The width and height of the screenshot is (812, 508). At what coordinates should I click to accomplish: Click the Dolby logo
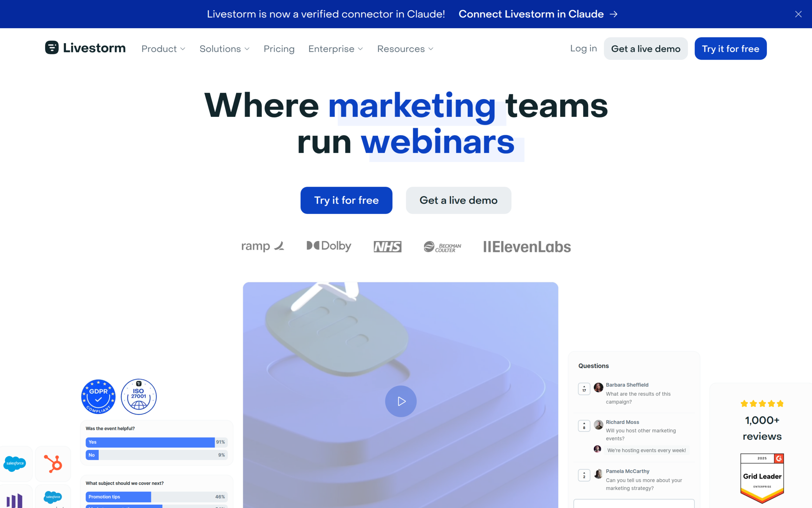coord(329,246)
